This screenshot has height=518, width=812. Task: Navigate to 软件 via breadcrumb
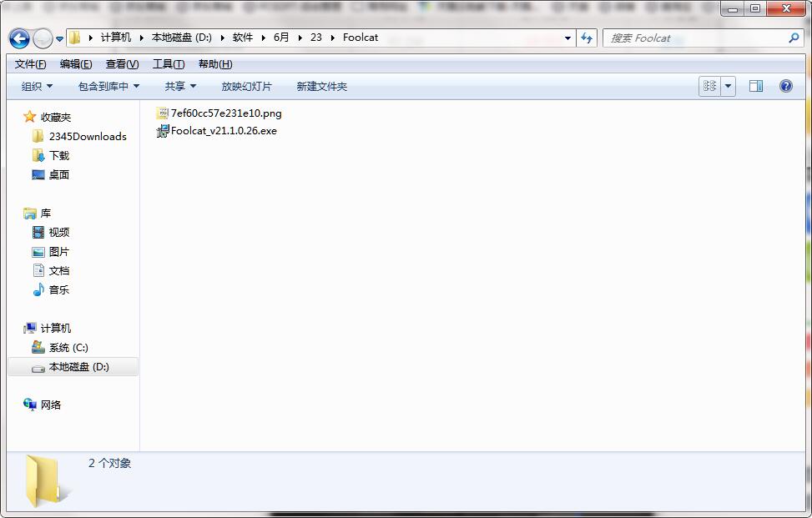(242, 38)
